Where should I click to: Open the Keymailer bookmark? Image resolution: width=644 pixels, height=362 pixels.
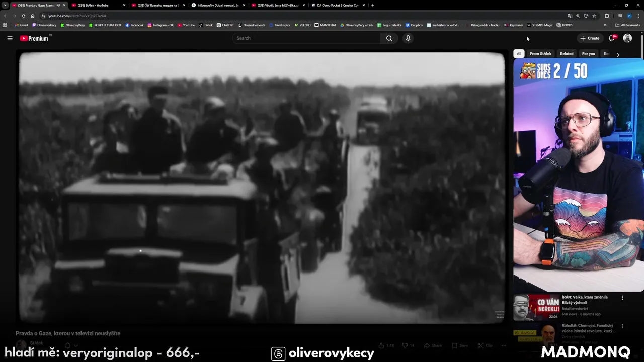point(514,25)
